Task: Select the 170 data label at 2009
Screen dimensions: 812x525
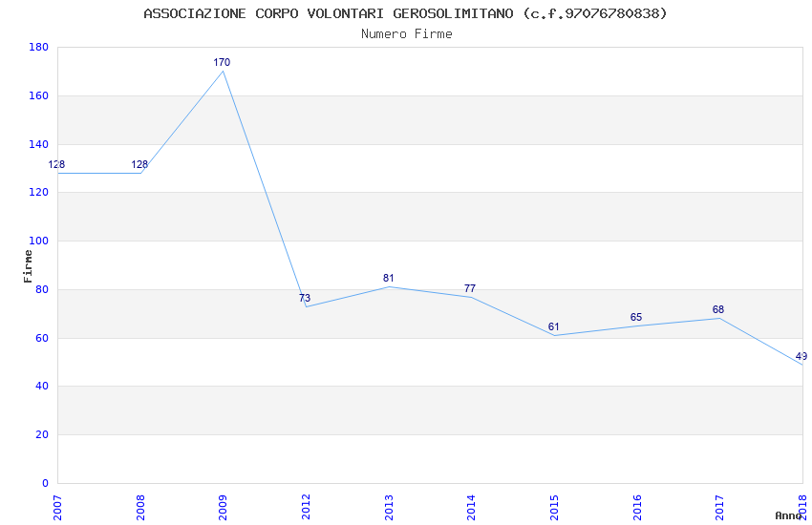Action: [x=222, y=62]
